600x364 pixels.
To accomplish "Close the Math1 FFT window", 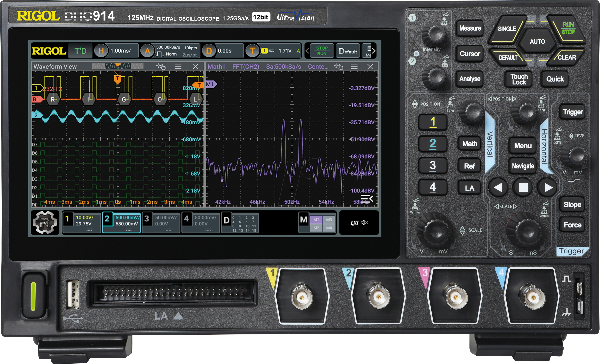I will 370,66.
